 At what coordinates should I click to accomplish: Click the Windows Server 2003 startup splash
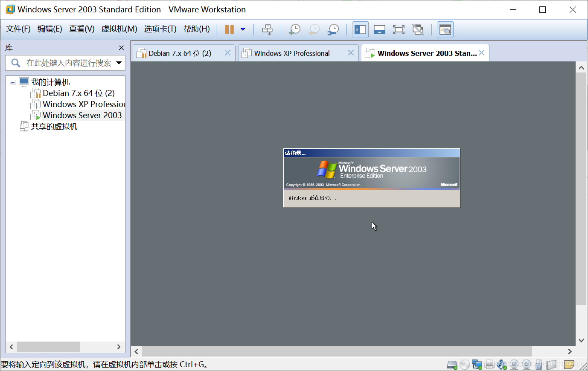[x=372, y=178]
